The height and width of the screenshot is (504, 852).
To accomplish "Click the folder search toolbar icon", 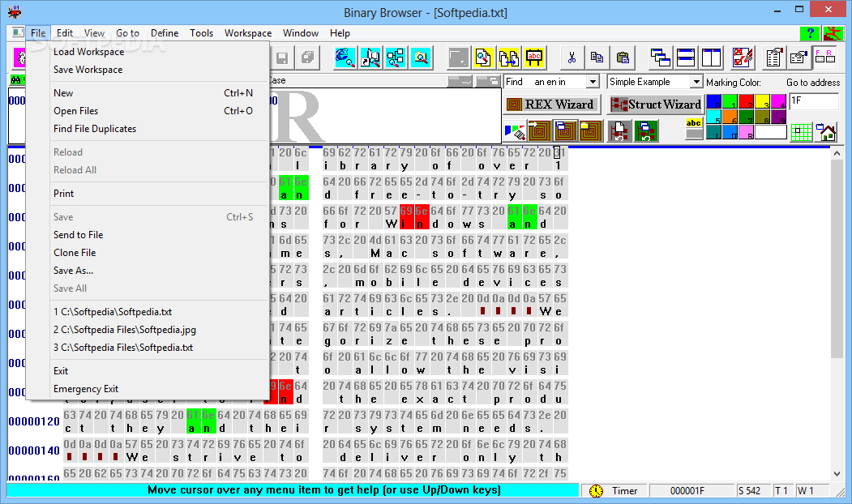I will 421,58.
